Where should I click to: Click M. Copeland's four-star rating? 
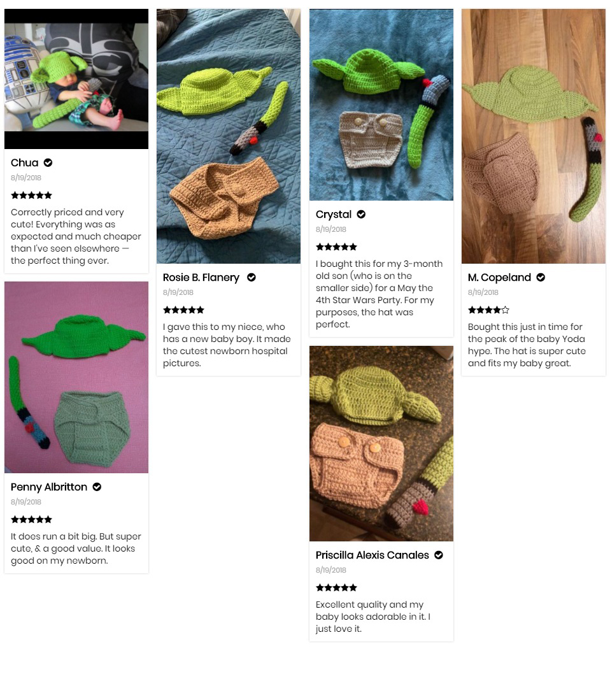(488, 310)
